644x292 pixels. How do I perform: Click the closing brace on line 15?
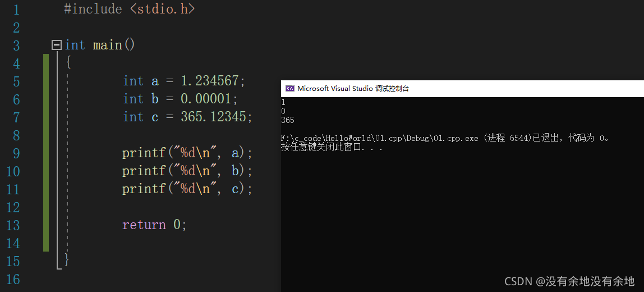pos(67,261)
